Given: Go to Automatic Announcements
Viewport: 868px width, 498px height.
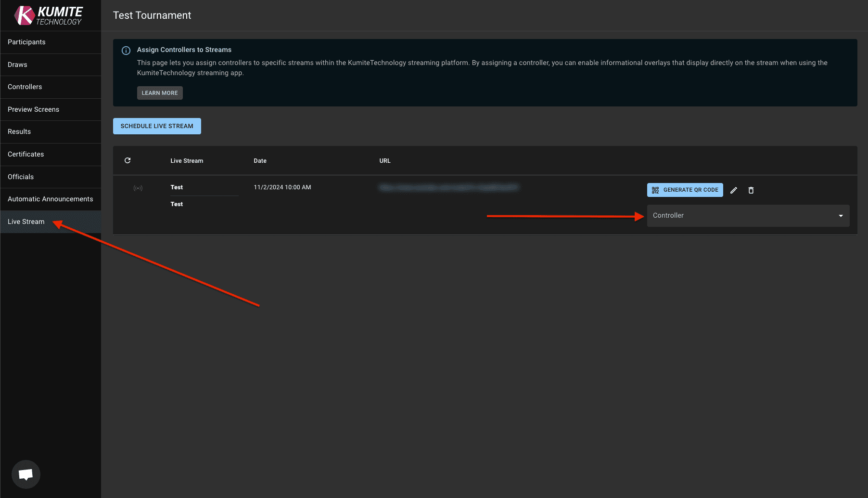Looking at the screenshot, I should pos(50,199).
